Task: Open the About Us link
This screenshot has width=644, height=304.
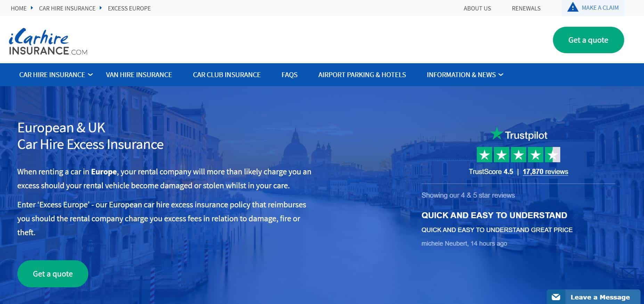Action: tap(477, 8)
